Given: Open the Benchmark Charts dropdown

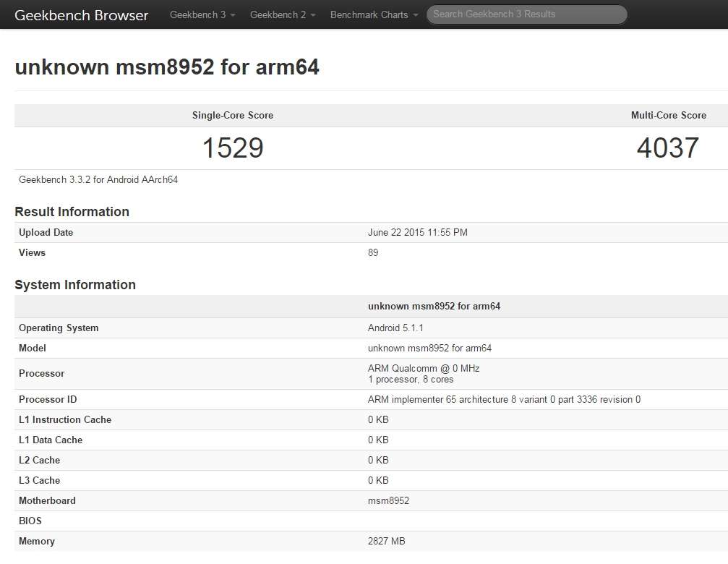Looking at the screenshot, I should 374,15.
